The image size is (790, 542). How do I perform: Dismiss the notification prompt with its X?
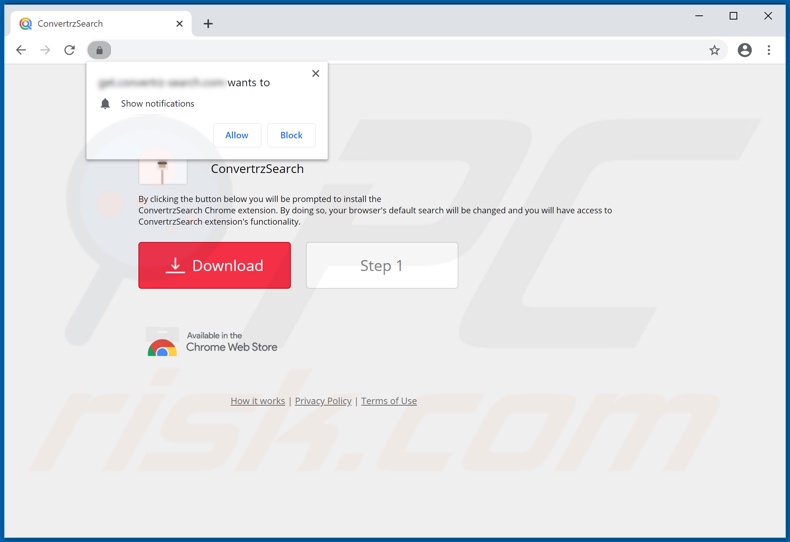316,74
